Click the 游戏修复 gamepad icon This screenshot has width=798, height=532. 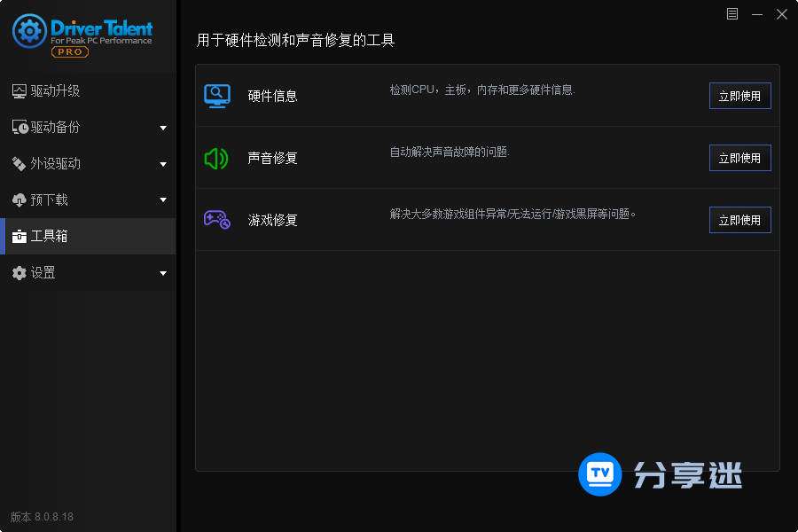pos(217,219)
